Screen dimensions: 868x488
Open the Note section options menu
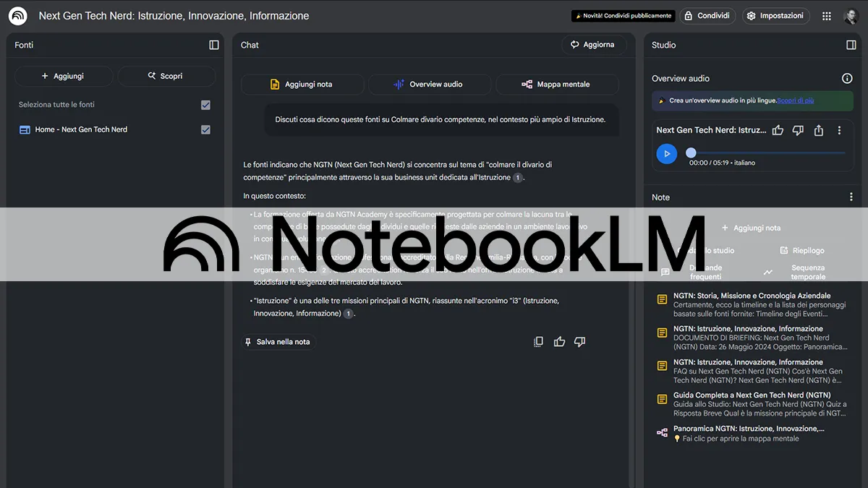(x=851, y=197)
